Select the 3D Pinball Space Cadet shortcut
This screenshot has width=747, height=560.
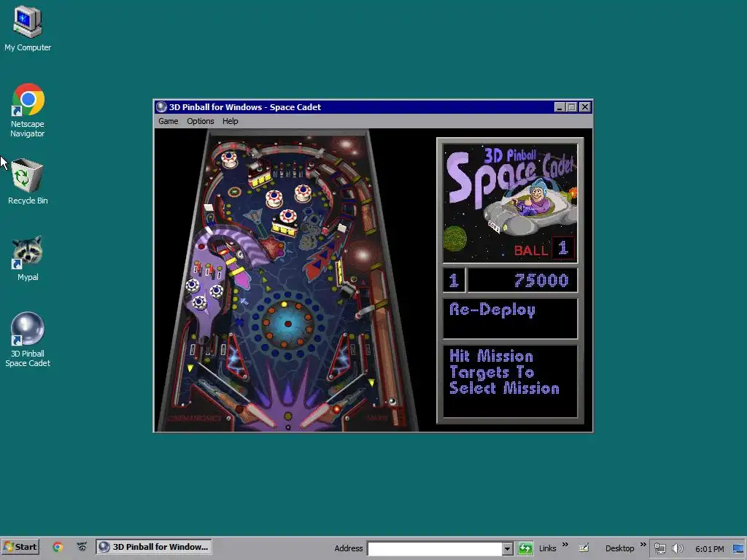(x=28, y=339)
